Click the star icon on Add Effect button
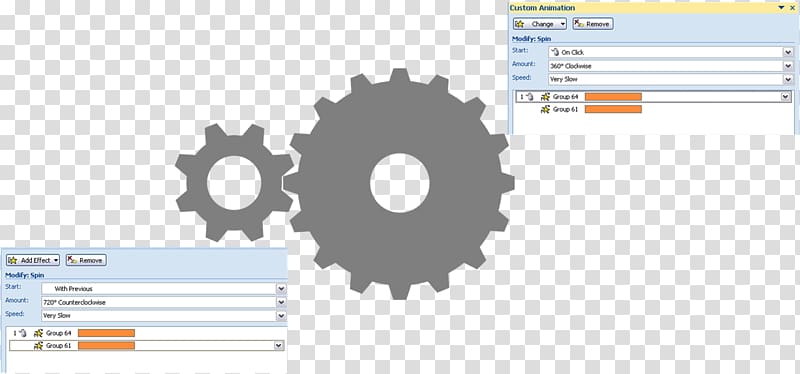 click(13, 260)
